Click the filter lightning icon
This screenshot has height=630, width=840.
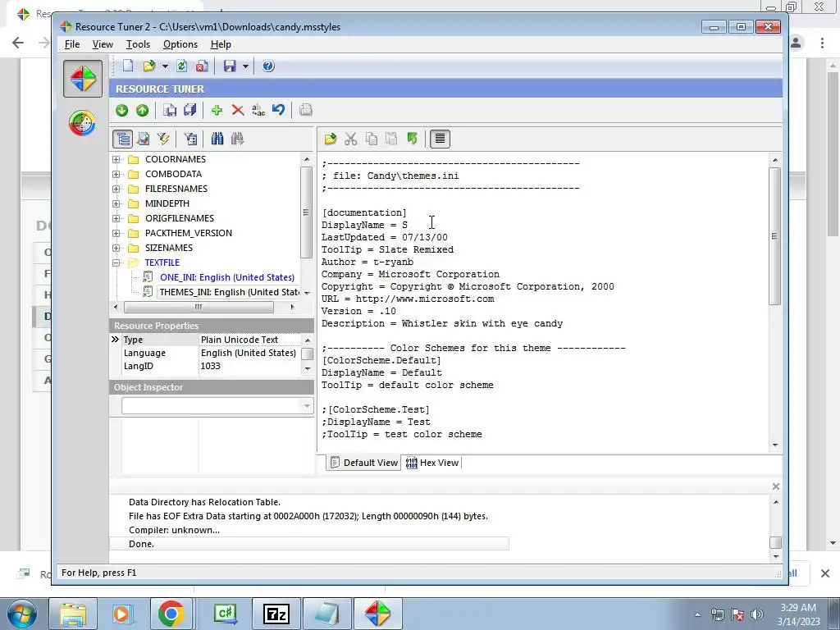pyautogui.click(x=163, y=139)
